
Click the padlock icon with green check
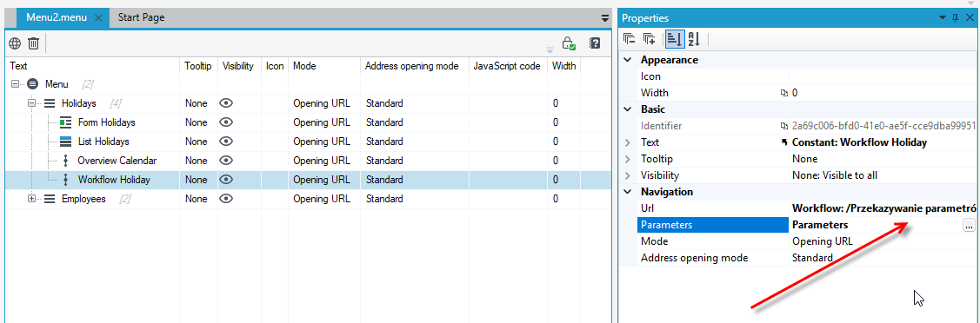click(x=568, y=43)
